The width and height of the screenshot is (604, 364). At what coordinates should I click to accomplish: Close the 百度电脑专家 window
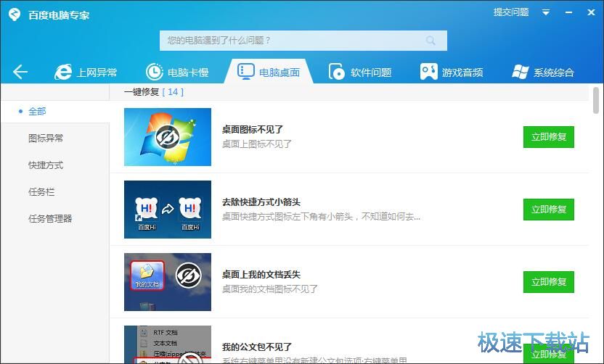pyautogui.click(x=591, y=12)
